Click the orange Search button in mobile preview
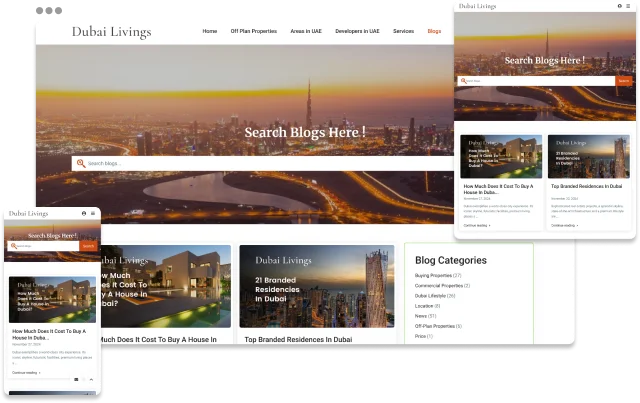The height and width of the screenshot is (403, 640). (88, 246)
